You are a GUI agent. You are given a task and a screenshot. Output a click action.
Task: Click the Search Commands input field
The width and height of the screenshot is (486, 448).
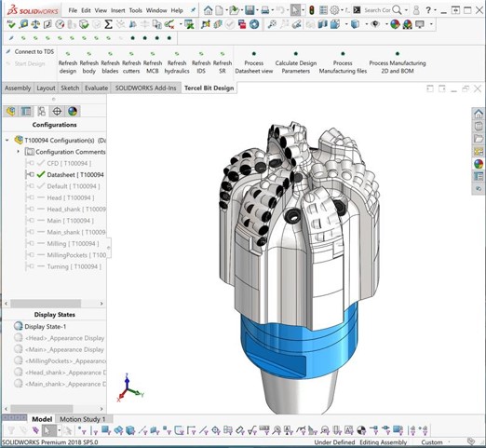click(377, 10)
